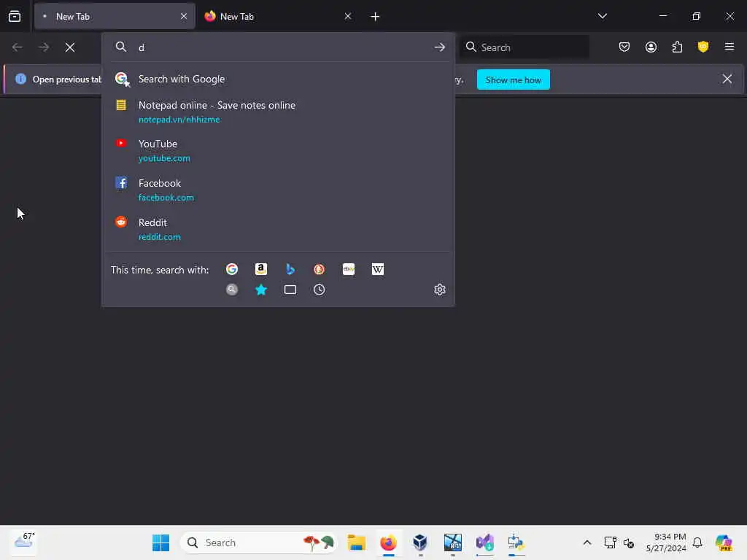Search in History with clock icon
The width and height of the screenshot is (747, 560).
click(x=320, y=289)
